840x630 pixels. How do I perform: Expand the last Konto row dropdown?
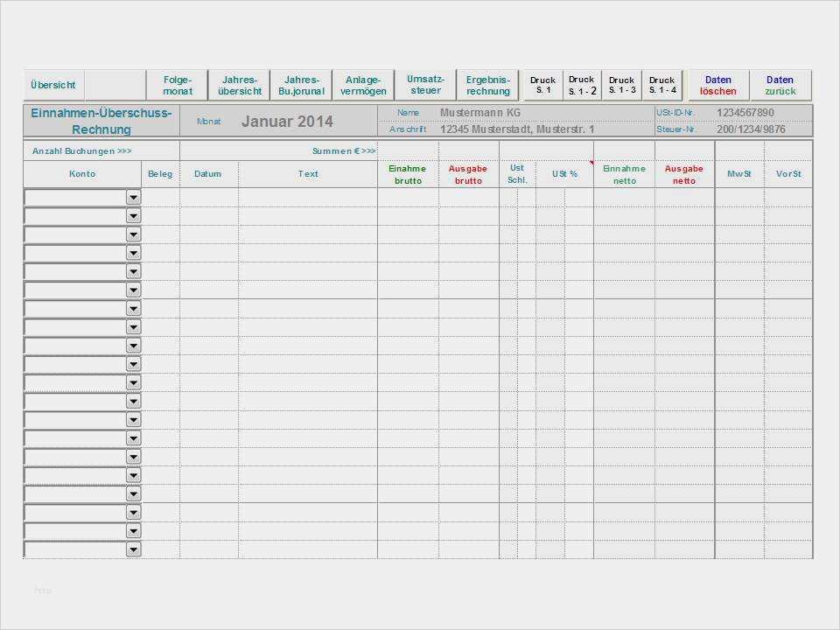133,549
